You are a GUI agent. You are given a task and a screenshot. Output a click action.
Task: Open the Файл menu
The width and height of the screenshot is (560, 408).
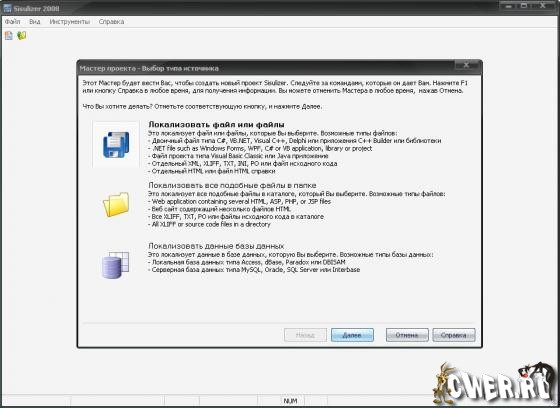12,22
